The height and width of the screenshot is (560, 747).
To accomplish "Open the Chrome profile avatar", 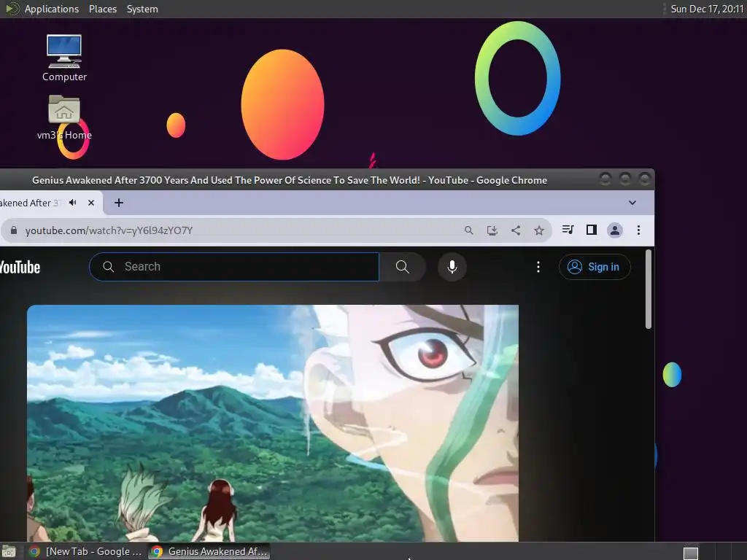I will 614,230.
